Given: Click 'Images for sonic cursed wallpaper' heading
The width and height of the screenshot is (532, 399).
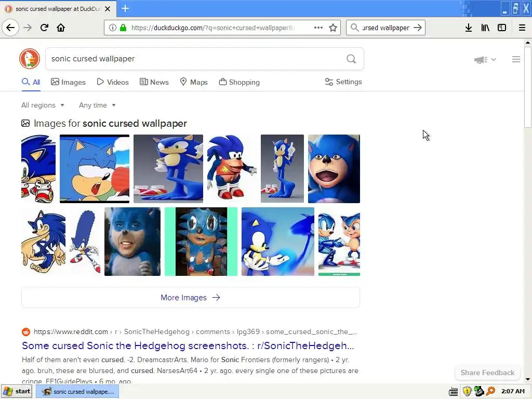Looking at the screenshot, I should (110, 124).
